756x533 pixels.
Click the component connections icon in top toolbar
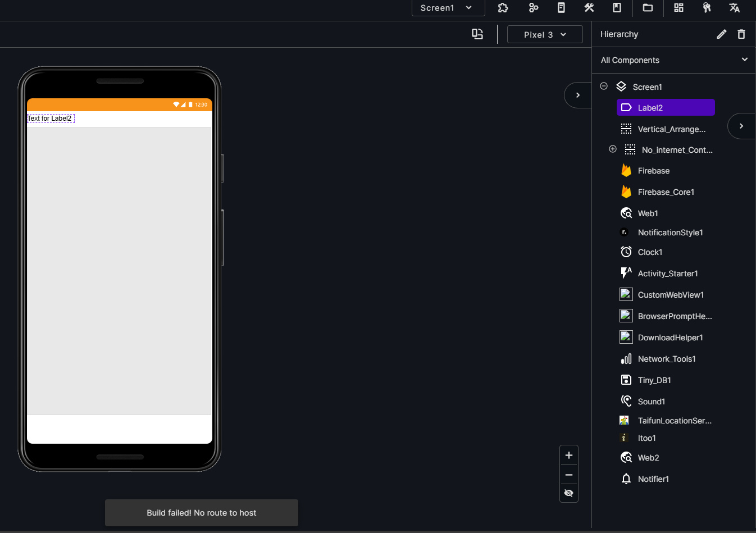(x=533, y=8)
